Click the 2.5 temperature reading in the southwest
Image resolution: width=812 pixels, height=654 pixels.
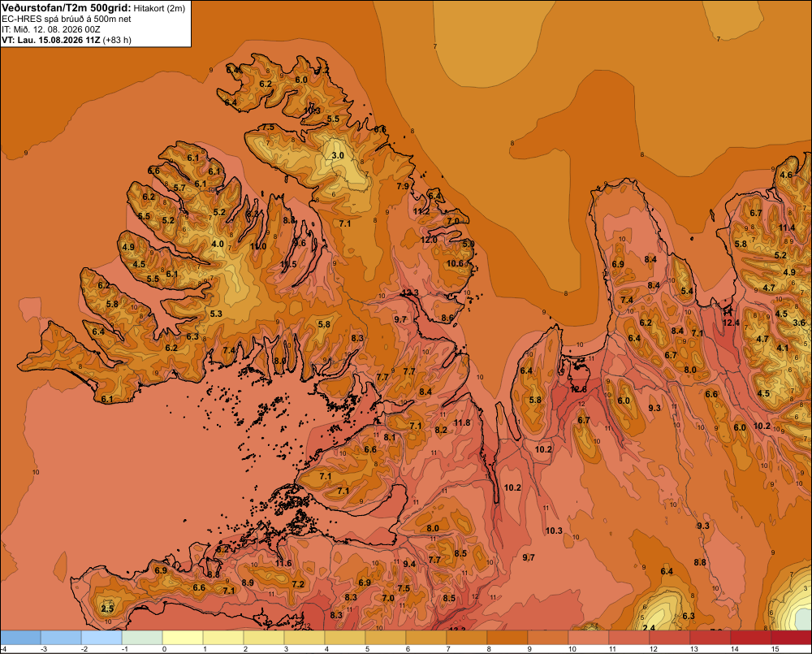(x=107, y=609)
